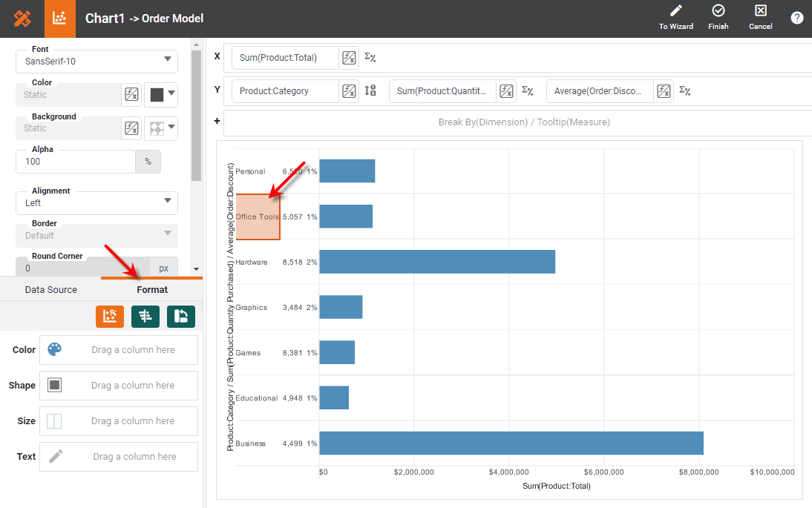Screen dimensions: 812x508
Task: Click the middle green icon below Format tab
Action: 145,316
